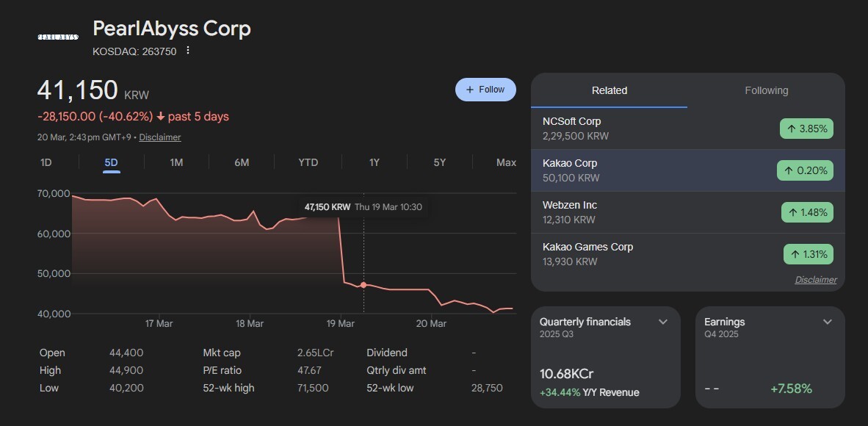The image size is (868, 426).
Task: Click Kakao Games Corp 1.31% badge
Action: point(808,254)
